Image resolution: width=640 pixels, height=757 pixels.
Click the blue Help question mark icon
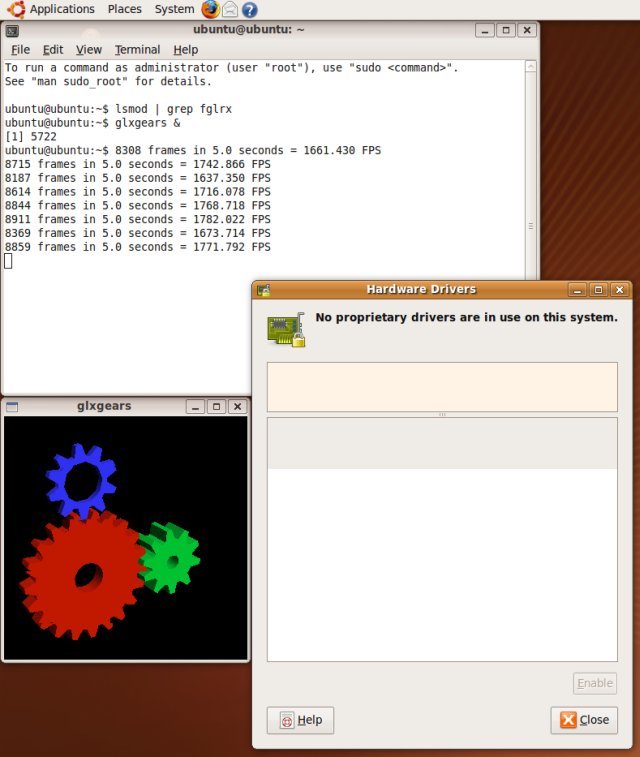[x=250, y=10]
